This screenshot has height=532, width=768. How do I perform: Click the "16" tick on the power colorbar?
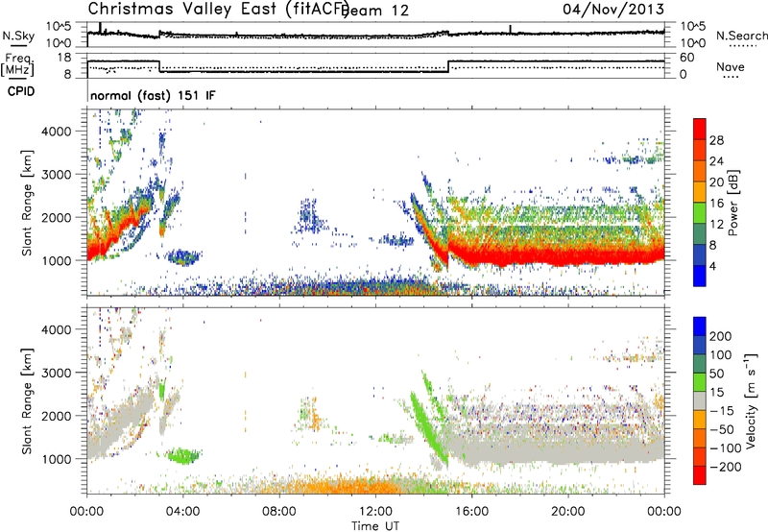pos(716,204)
